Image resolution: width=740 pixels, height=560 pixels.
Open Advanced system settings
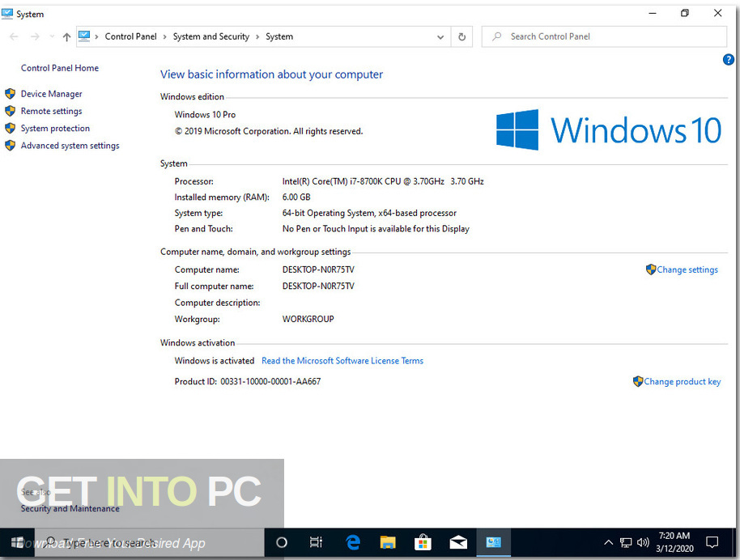click(x=70, y=146)
